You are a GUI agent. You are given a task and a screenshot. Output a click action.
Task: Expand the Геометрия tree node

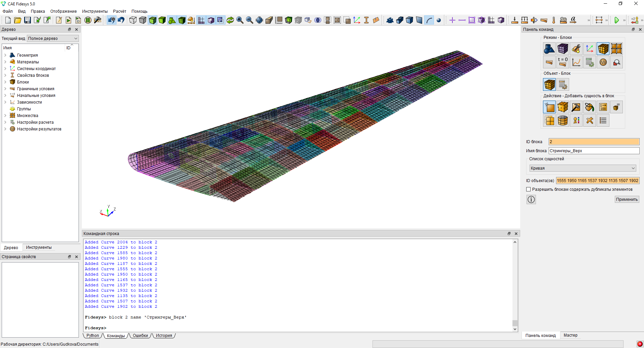[5, 55]
